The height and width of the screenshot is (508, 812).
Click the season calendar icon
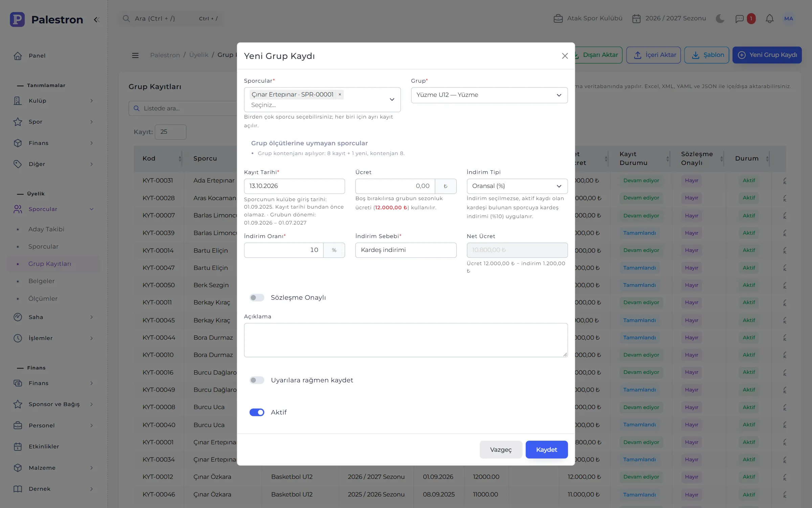636,19
